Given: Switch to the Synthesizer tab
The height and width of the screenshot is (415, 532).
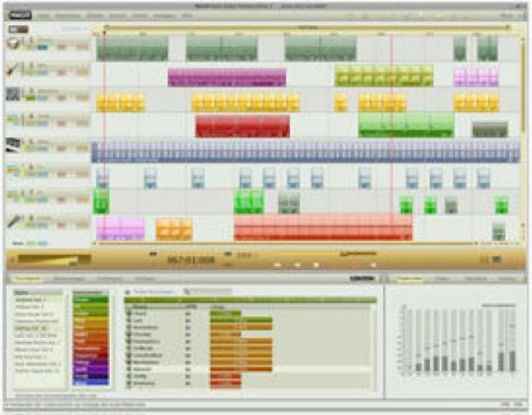Looking at the screenshot, I should click(x=109, y=279).
